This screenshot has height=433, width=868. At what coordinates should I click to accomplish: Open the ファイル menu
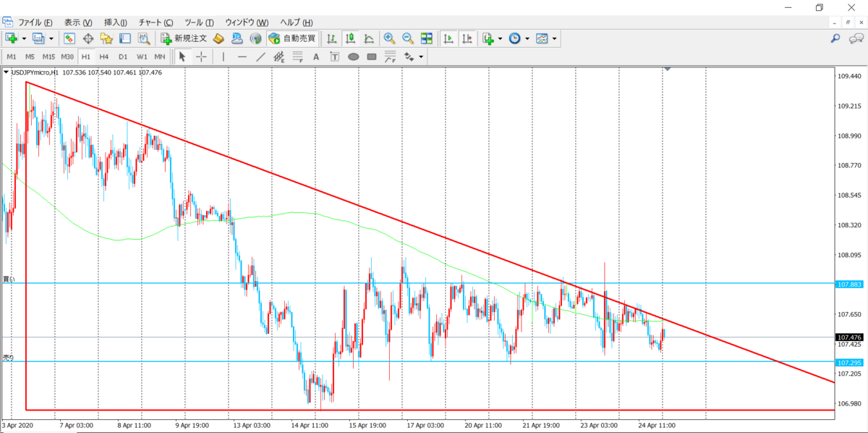coord(35,22)
